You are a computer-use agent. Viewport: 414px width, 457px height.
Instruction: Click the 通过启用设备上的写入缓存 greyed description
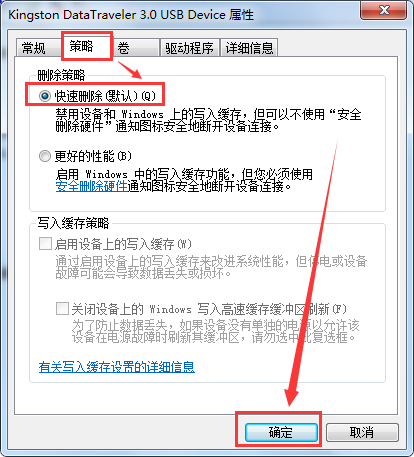211,267
